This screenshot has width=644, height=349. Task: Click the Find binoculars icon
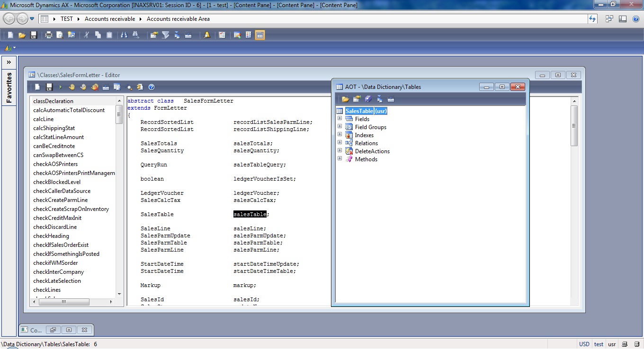tap(124, 35)
